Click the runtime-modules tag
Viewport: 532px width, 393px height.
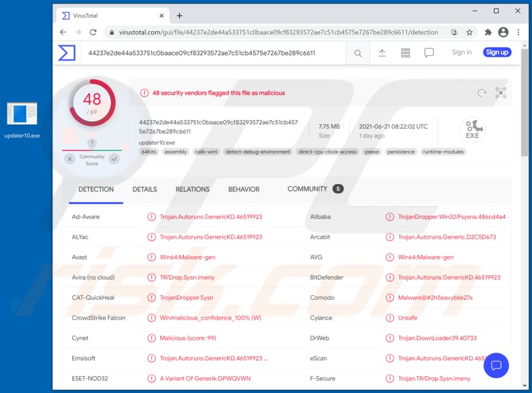click(443, 152)
